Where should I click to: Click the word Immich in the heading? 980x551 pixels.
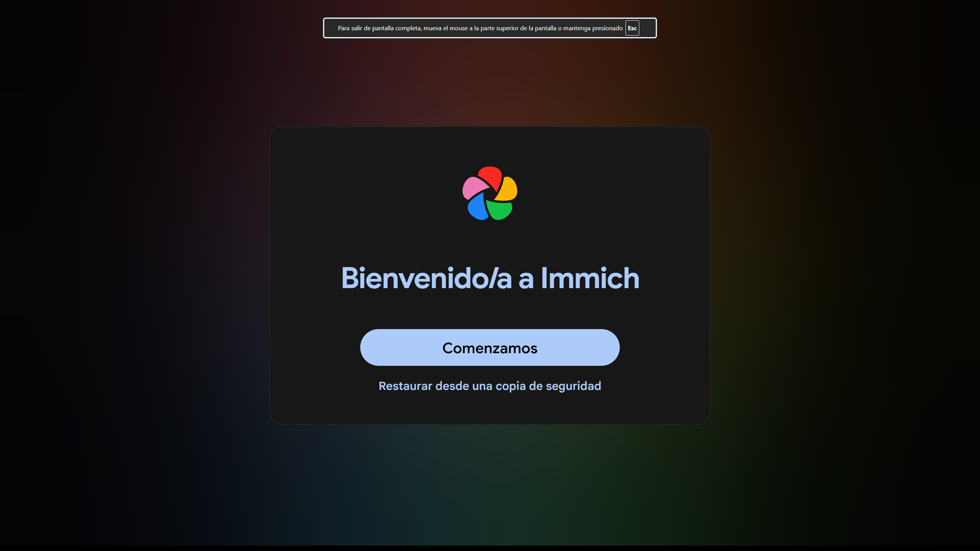click(590, 278)
